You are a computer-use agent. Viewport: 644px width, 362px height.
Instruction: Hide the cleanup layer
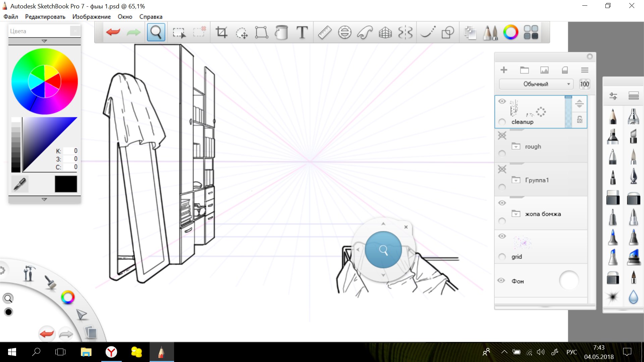(x=502, y=101)
